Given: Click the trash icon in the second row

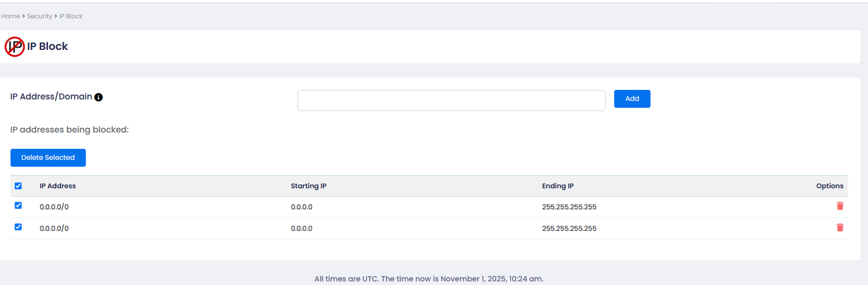Looking at the screenshot, I should click(840, 228).
